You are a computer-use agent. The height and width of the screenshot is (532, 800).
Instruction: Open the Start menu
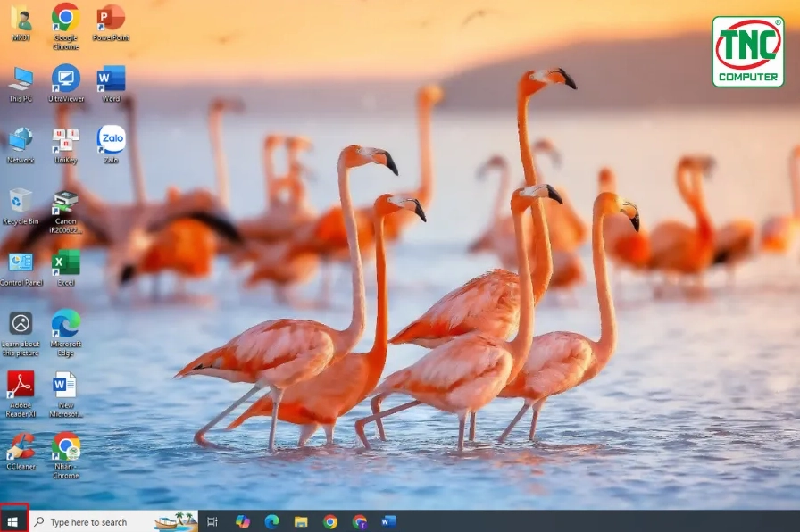point(12,521)
